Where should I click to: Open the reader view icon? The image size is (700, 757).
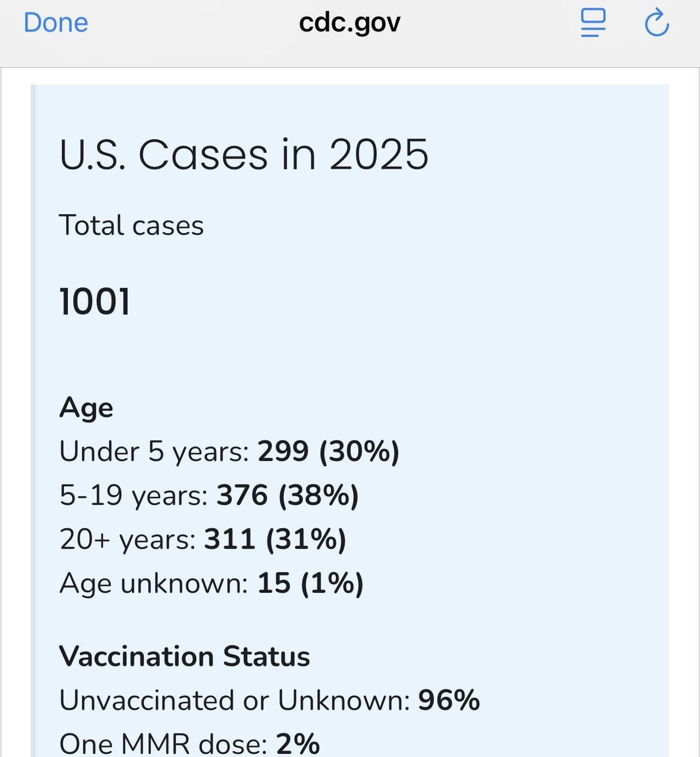[593, 23]
